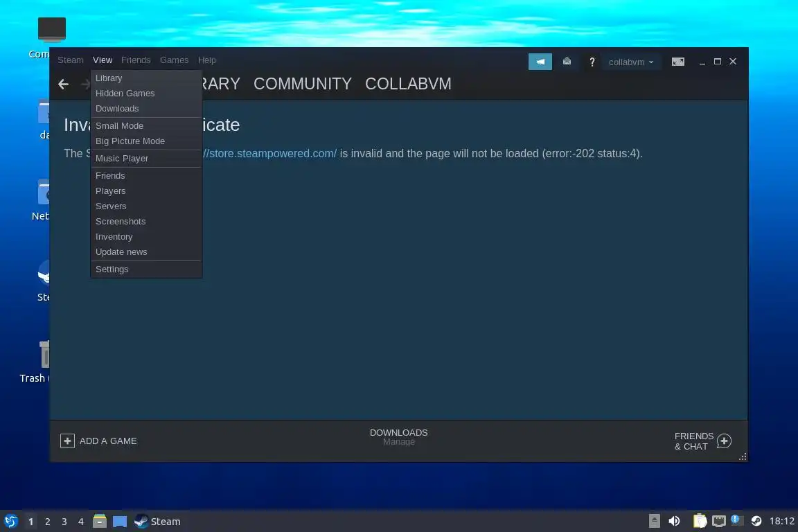Go to the COLLABVM profile tab
The image size is (798, 532).
click(x=408, y=84)
